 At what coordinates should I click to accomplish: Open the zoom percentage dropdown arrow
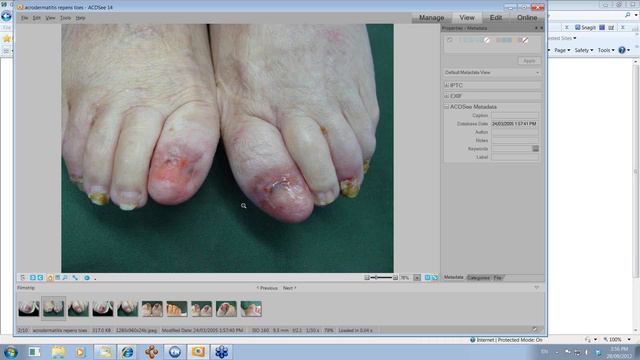417,278
